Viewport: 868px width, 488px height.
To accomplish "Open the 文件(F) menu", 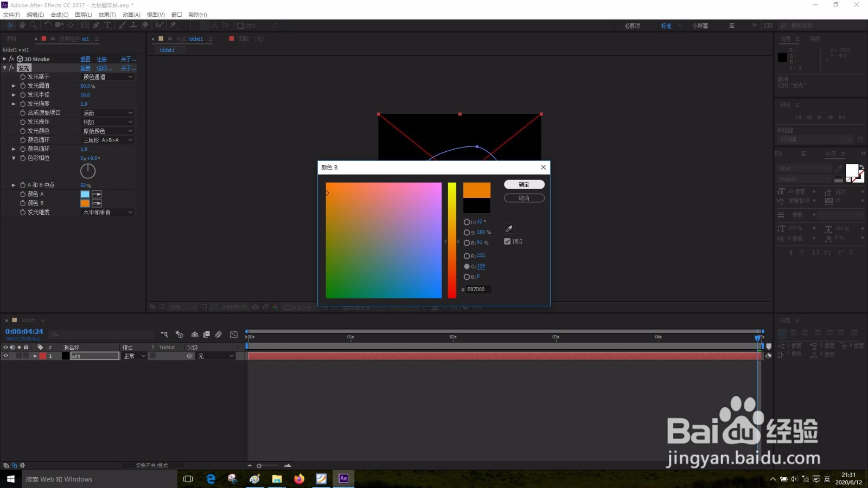I will (12, 15).
